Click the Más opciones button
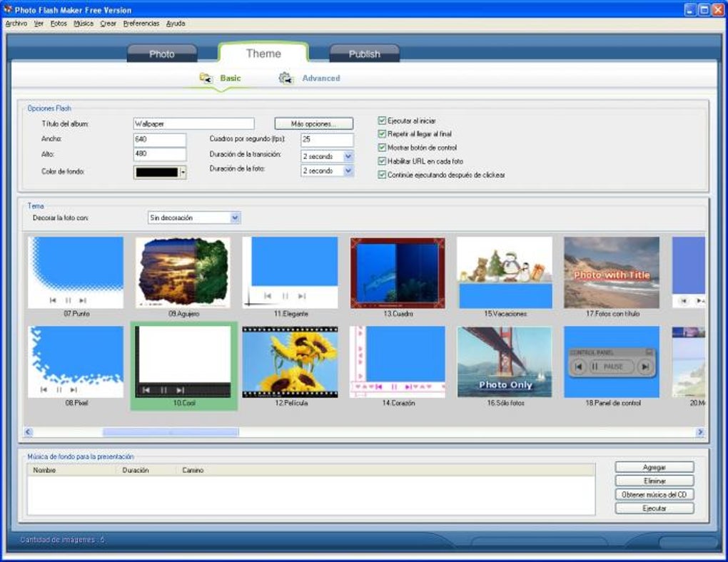This screenshot has width=728, height=562. pyautogui.click(x=313, y=123)
